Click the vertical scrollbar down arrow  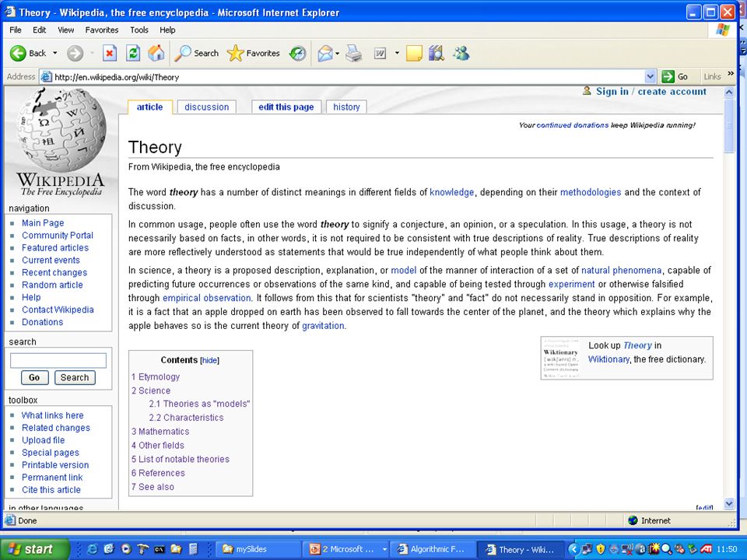pos(729,503)
